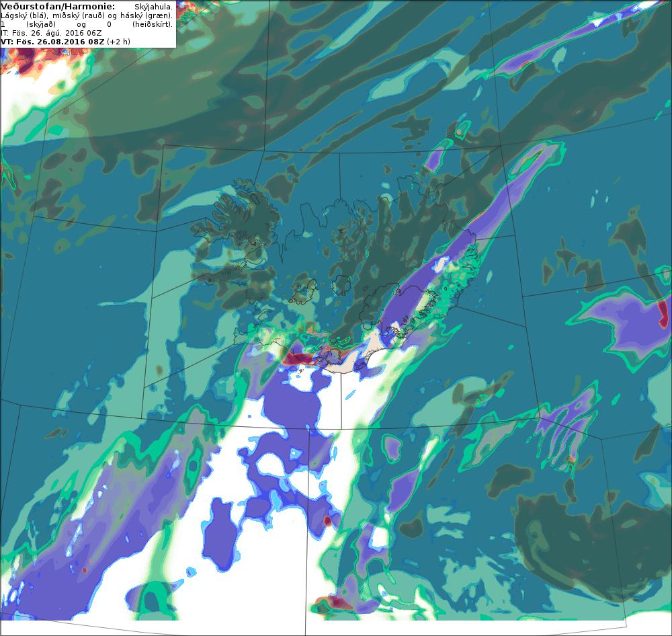
Task: Click the 'Lágský (blá), miðský (rauð) og háský (græn).' line
Action: click(x=87, y=15)
